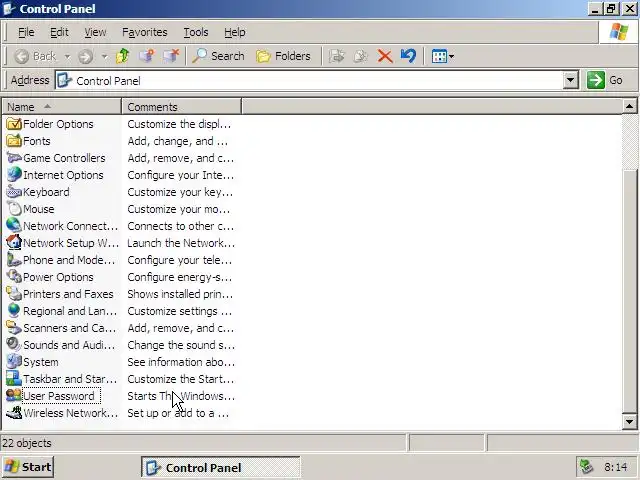Open the Address bar dropdown arrow
This screenshot has height=480, width=640.
point(571,80)
